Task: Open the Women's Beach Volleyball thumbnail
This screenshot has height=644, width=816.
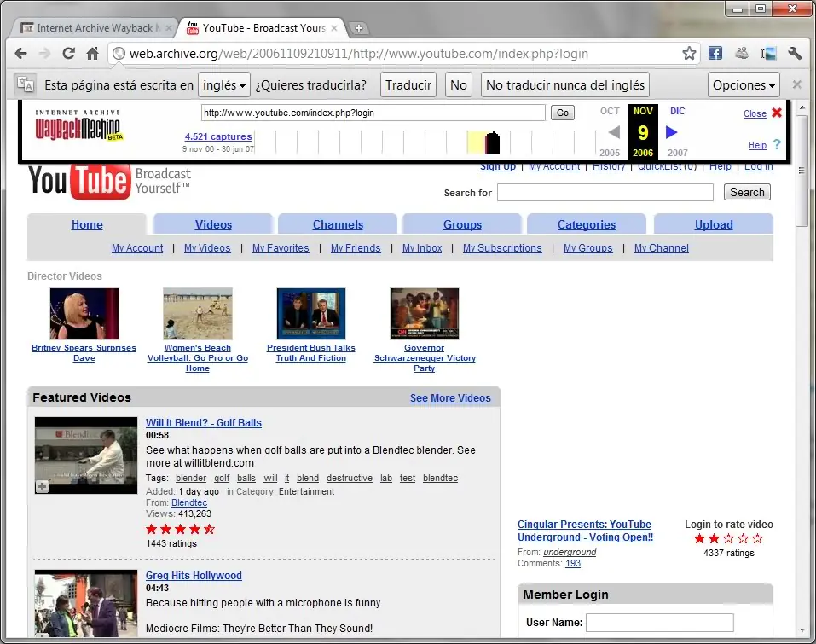Action: pos(198,313)
